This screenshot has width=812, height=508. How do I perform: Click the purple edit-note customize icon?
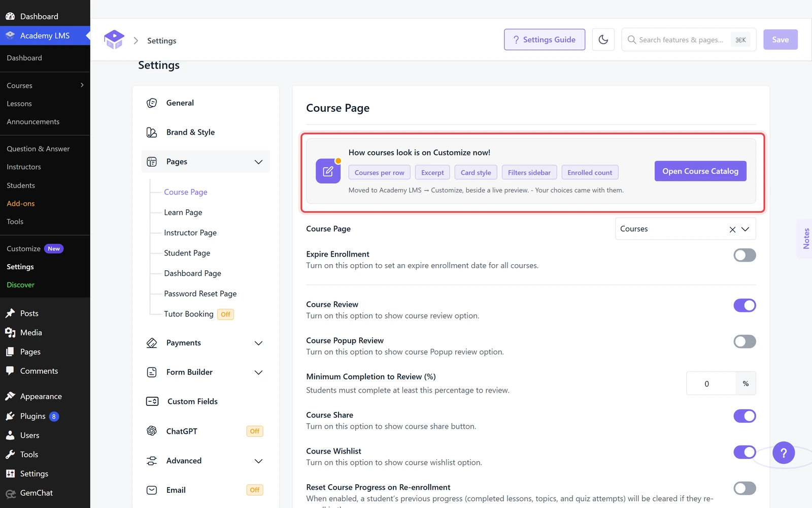tap(328, 171)
